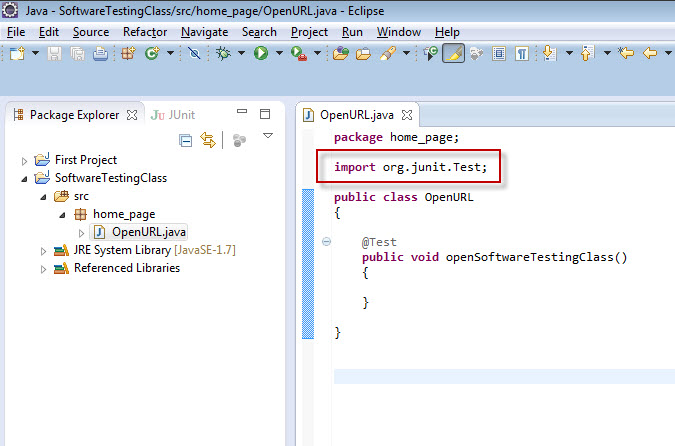Click the Run External Tools icon
Image resolution: width=675 pixels, height=446 pixels.
(x=299, y=53)
